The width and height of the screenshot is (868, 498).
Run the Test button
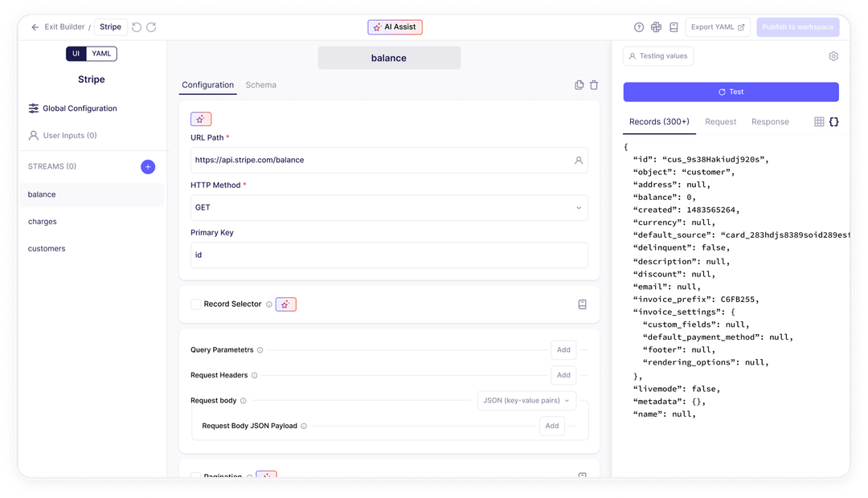(x=731, y=92)
